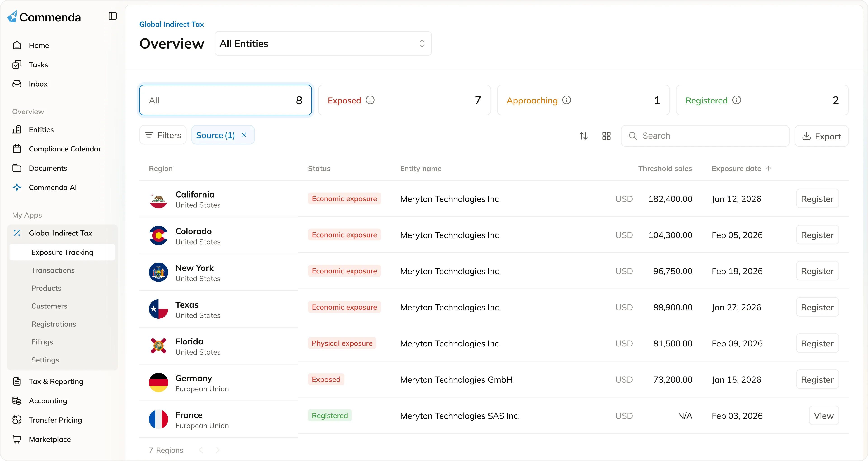868x461 pixels.
Task: Open Transactions submenu item
Action: click(x=53, y=270)
